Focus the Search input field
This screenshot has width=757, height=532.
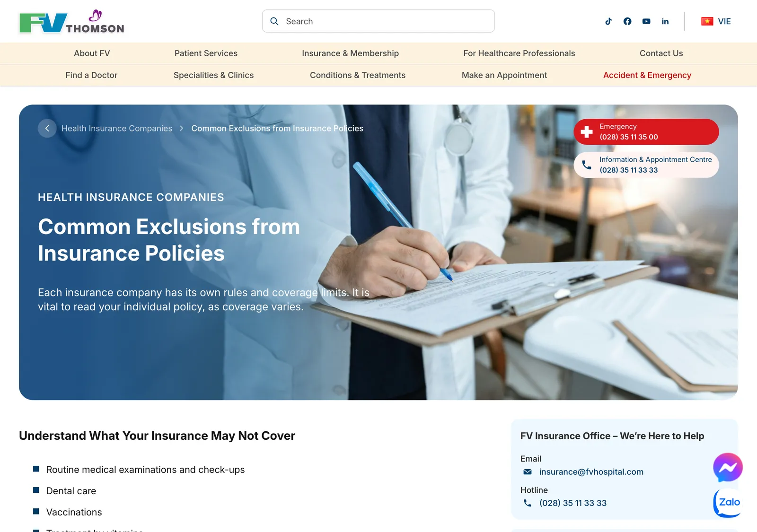point(378,21)
